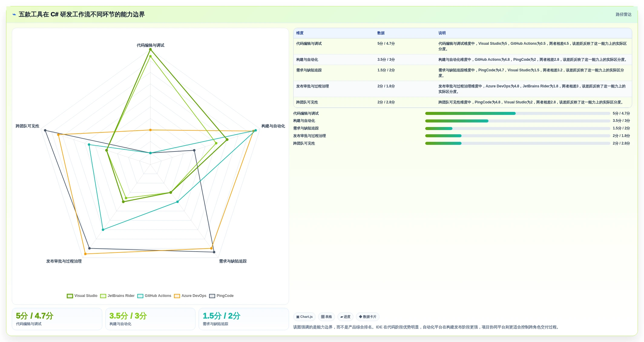Viewport: 644px width, 342px height.
Task: Click the lightning icon beside the title
Action: [x=14, y=15]
